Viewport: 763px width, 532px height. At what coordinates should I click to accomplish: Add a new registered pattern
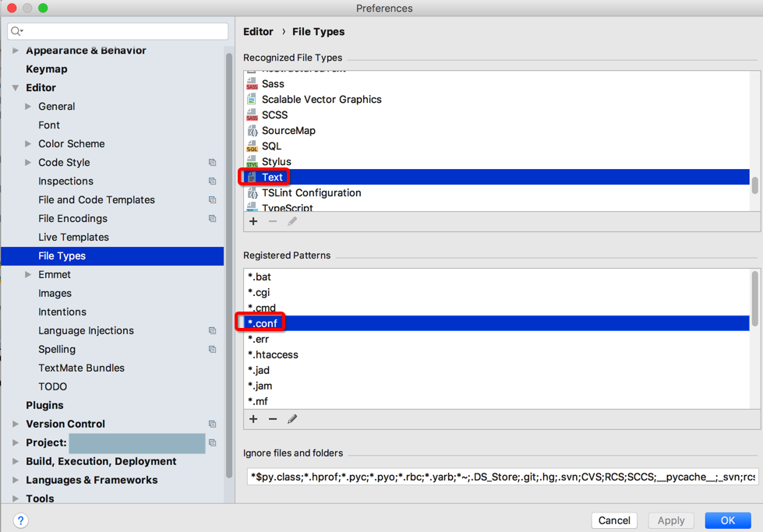tap(253, 419)
